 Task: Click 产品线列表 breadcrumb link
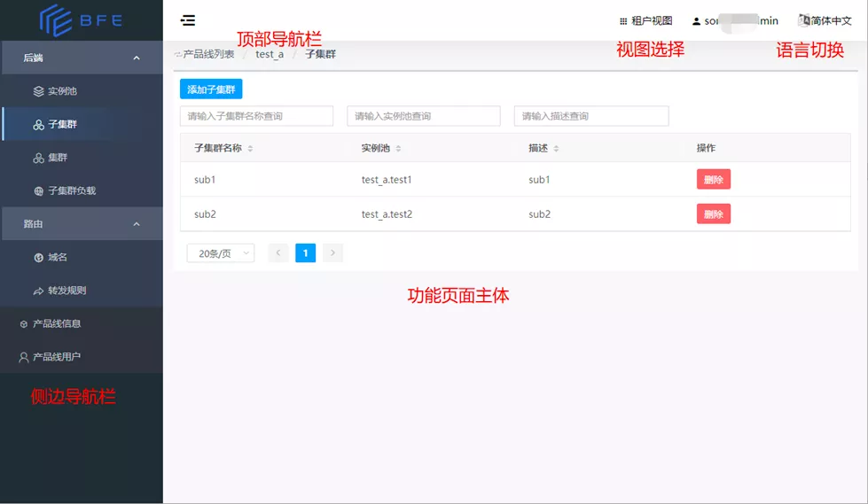point(208,54)
